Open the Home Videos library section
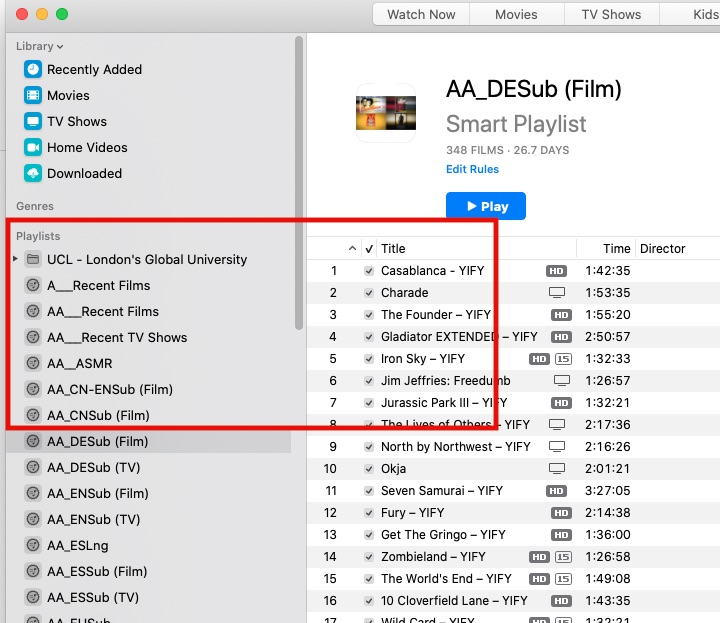This screenshot has width=720, height=623. [x=87, y=147]
